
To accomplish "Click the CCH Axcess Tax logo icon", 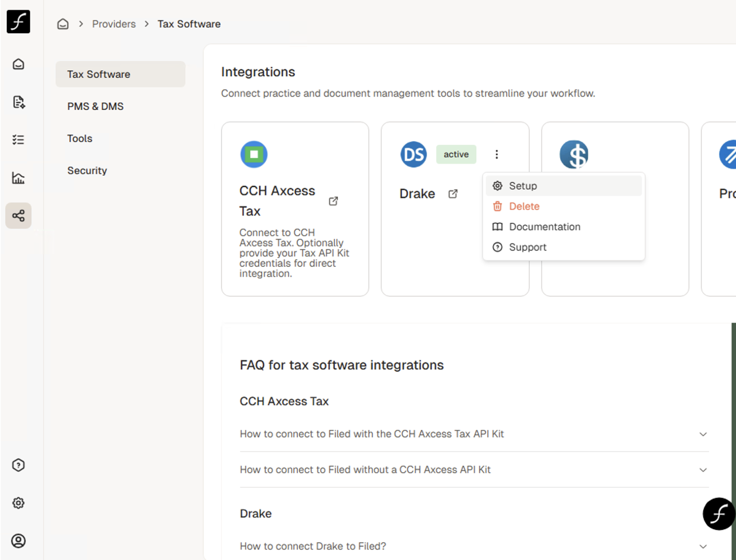I will click(x=254, y=154).
